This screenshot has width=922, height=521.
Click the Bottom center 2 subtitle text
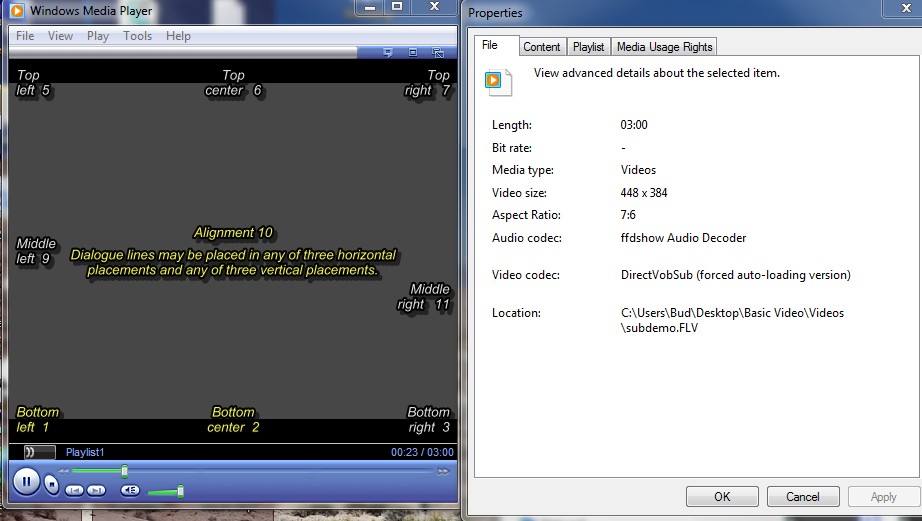point(233,420)
